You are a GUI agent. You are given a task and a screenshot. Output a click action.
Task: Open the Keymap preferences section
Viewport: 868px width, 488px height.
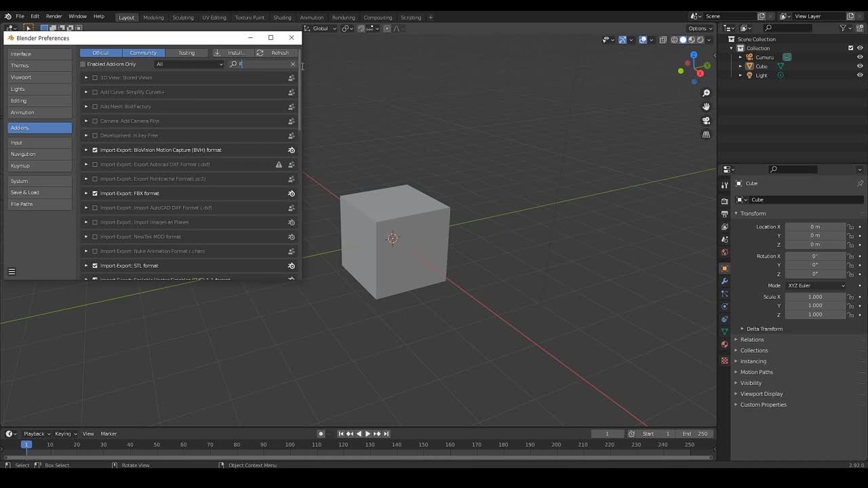pos(39,165)
